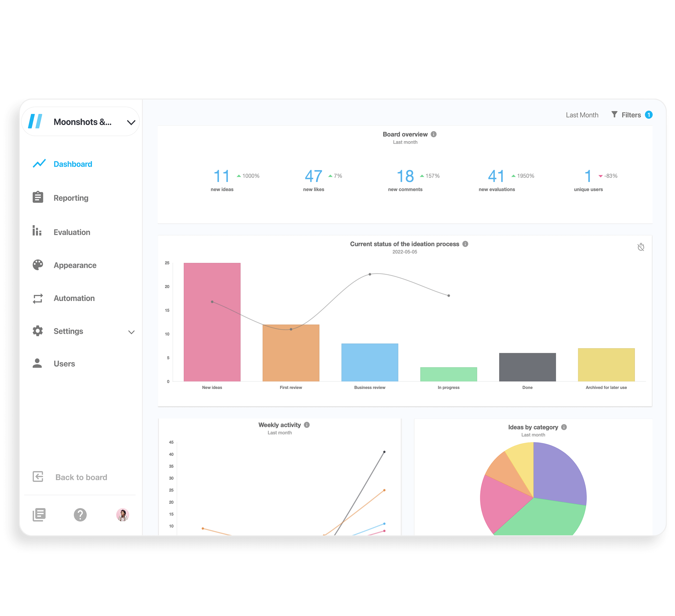The image size is (675, 616).
Task: Select the Dashboard menu item
Action: [72, 164]
